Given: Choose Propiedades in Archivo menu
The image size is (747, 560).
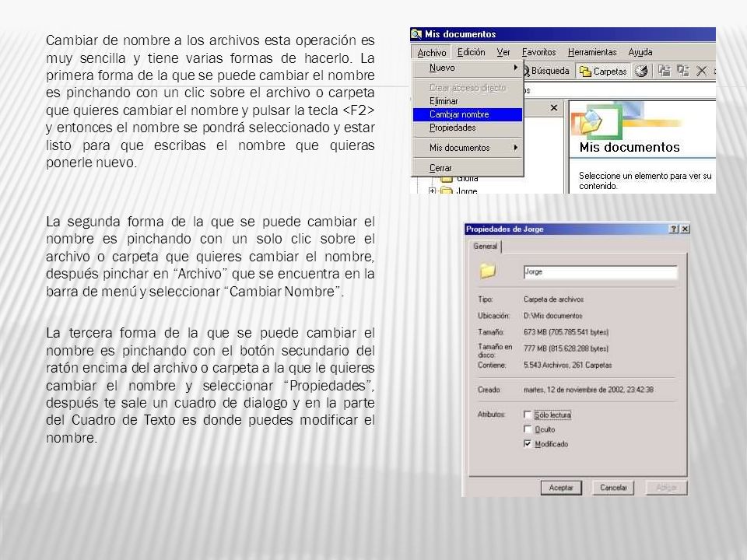Looking at the screenshot, I should click(468, 128).
